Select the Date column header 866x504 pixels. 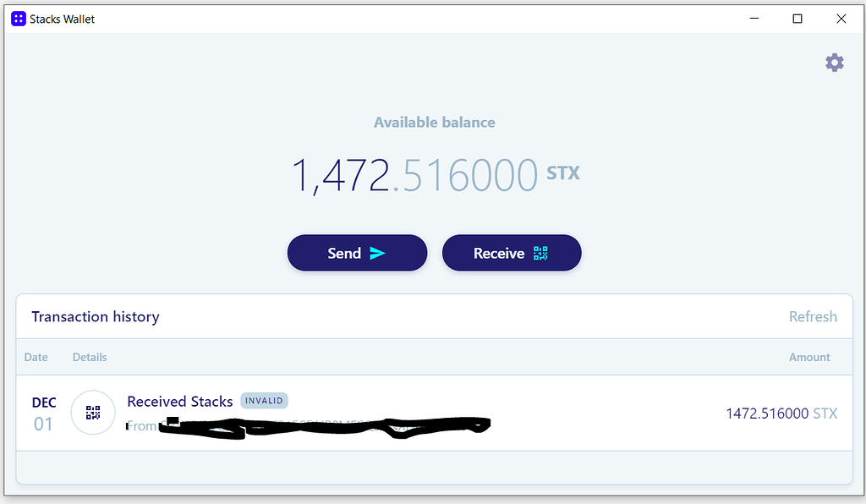click(x=36, y=357)
